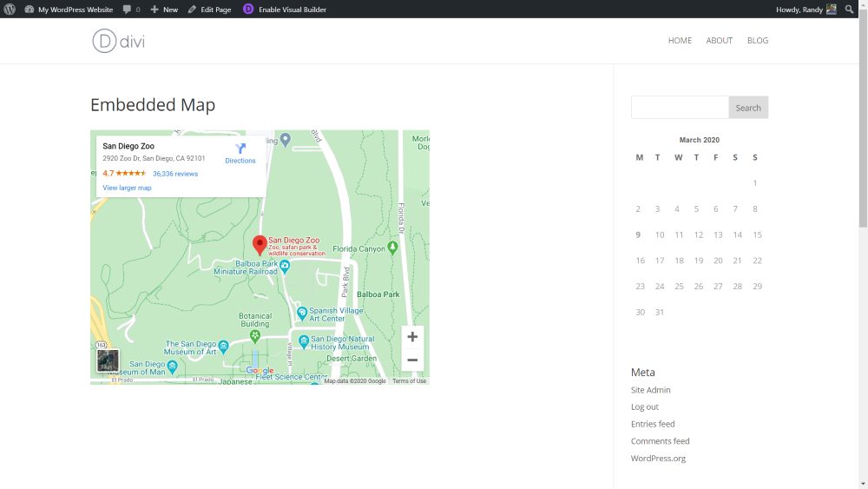Open the Comments feed link
Screen dimensions: 868x489
pos(660,441)
